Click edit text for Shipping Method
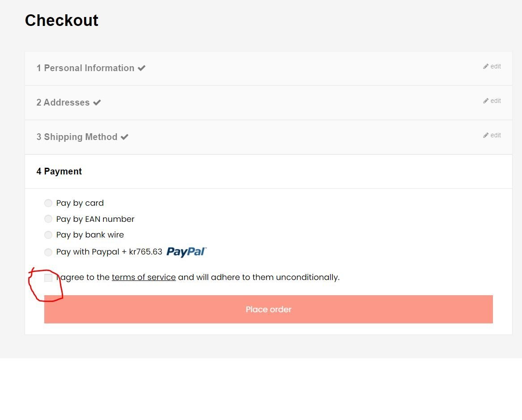 pyautogui.click(x=496, y=135)
